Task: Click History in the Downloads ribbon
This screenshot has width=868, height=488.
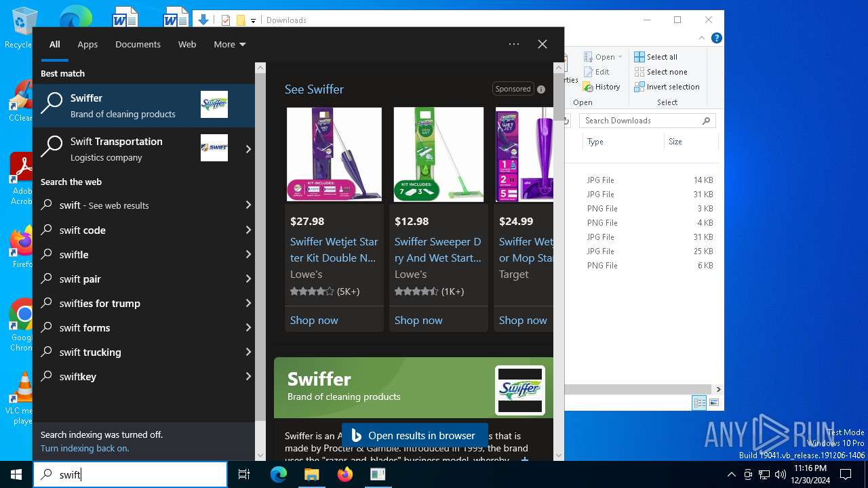Action: coord(601,87)
